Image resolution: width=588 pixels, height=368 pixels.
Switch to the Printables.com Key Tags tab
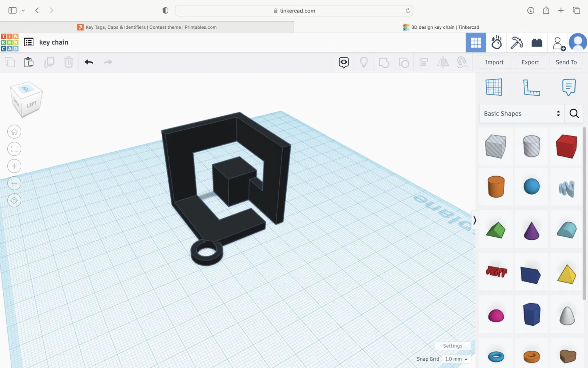[147, 27]
